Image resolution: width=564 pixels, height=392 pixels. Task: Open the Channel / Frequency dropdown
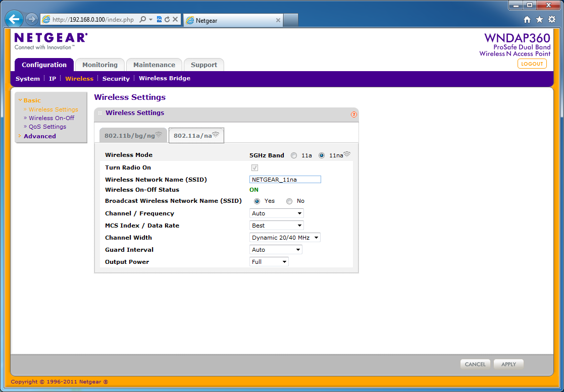(276, 213)
